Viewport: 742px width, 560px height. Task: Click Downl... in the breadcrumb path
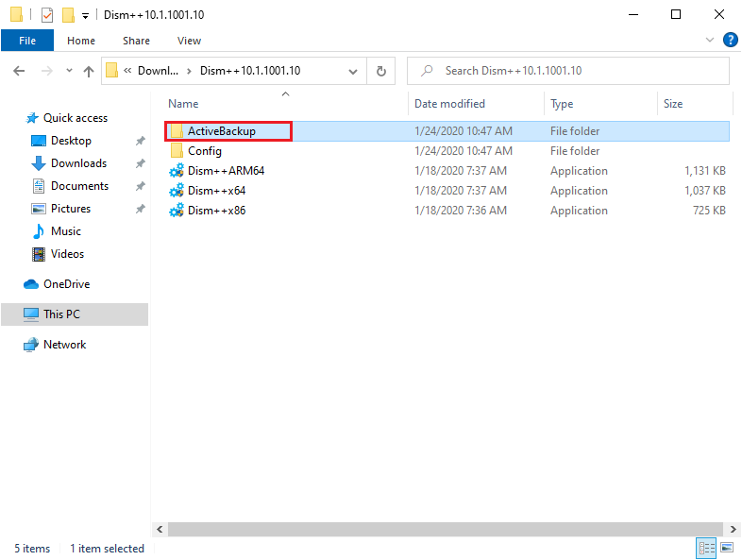coord(158,71)
